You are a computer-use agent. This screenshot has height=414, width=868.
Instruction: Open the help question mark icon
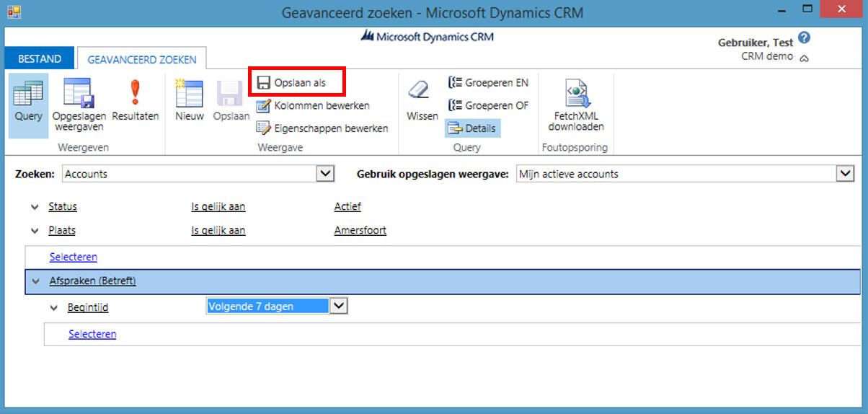(805, 38)
